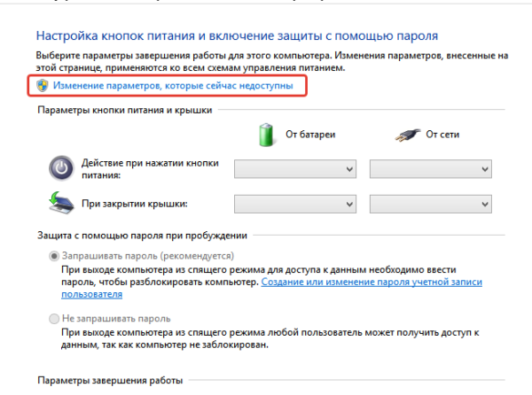Click the green battery icon
Screen dimensions: 532x395
(266, 135)
